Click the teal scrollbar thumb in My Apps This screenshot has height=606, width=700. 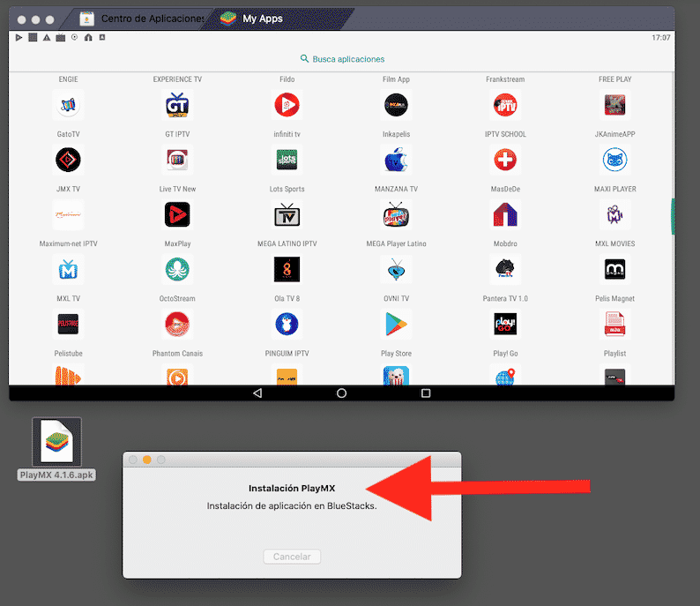pyautogui.click(x=673, y=217)
